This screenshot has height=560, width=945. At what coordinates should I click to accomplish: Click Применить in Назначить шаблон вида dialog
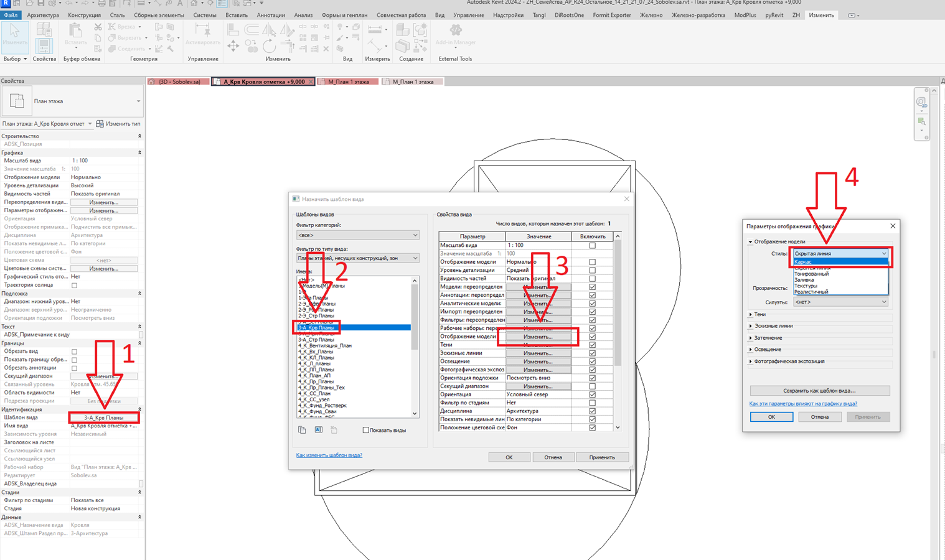point(602,457)
